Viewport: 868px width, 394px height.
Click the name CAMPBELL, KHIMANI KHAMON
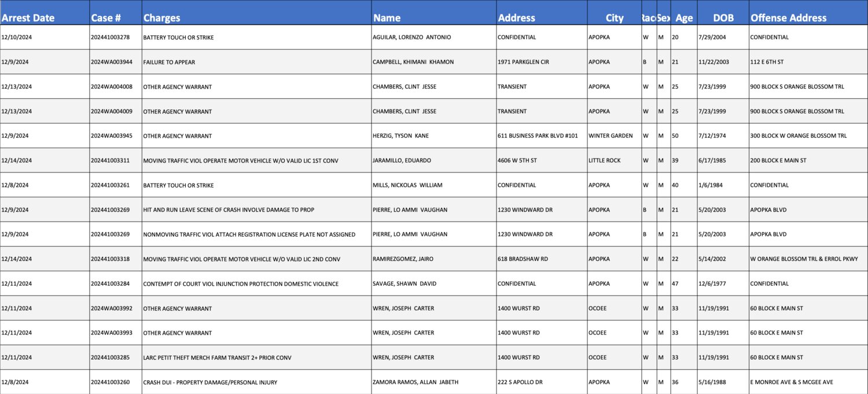[413, 62]
